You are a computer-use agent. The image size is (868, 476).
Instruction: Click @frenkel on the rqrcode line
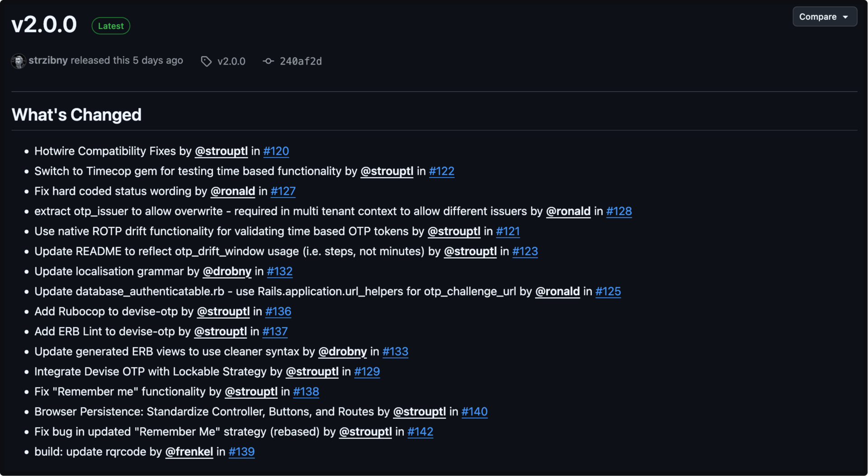[189, 452]
